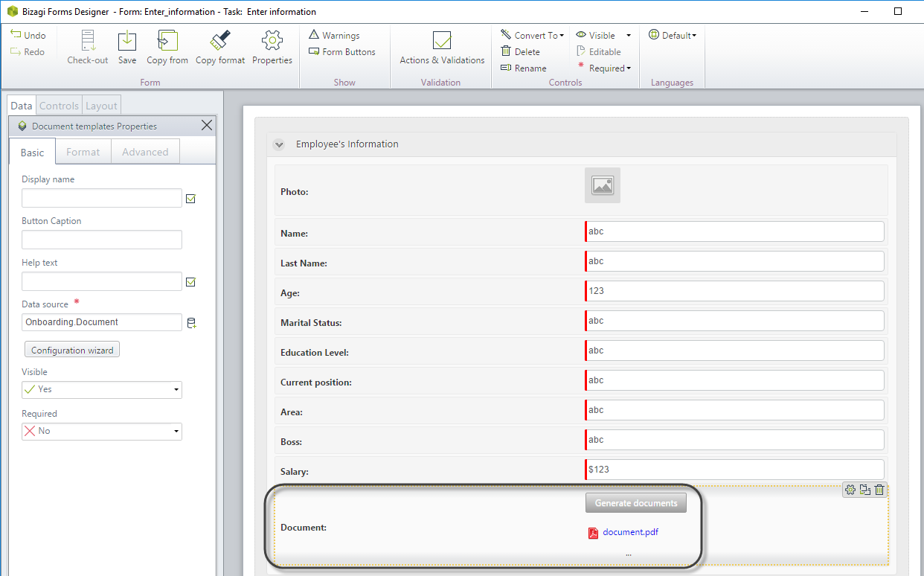Open the document.pdf link
Screen dimensions: 924x576
tap(630, 532)
